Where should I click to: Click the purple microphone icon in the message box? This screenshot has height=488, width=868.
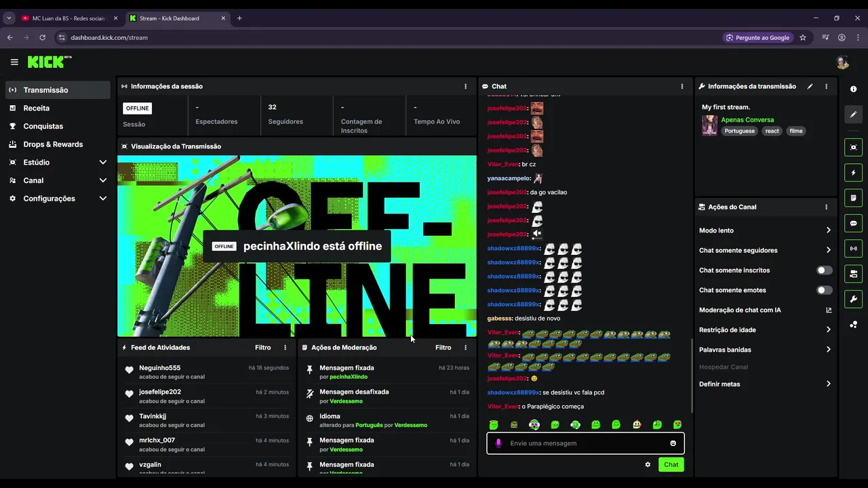pyautogui.click(x=498, y=443)
